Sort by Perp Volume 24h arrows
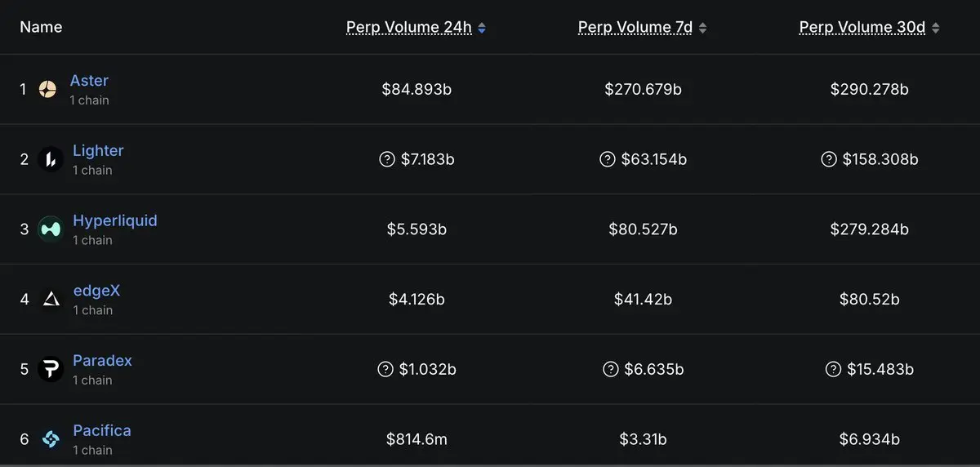 [x=482, y=28]
